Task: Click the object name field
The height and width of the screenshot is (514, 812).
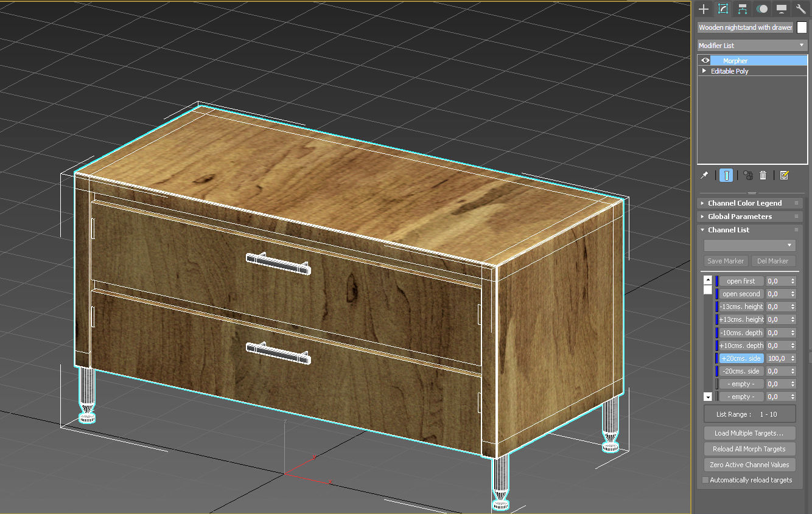Action: click(x=746, y=27)
